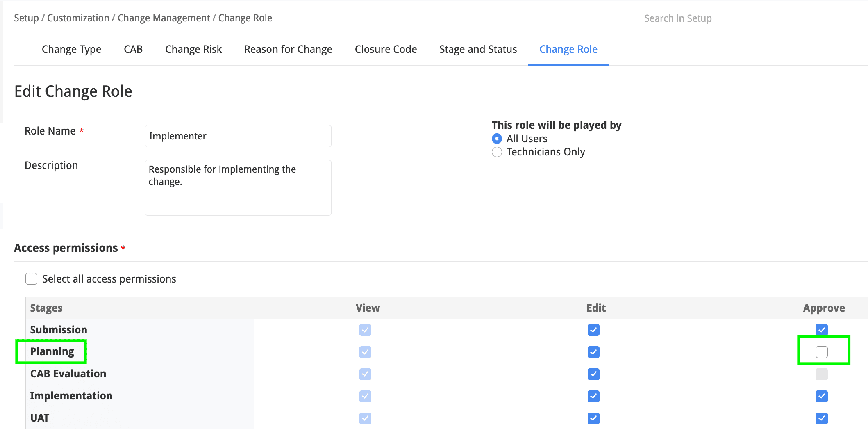Uncheck Approve permission for Implementation stage
This screenshot has height=429, width=868.
coord(821,396)
